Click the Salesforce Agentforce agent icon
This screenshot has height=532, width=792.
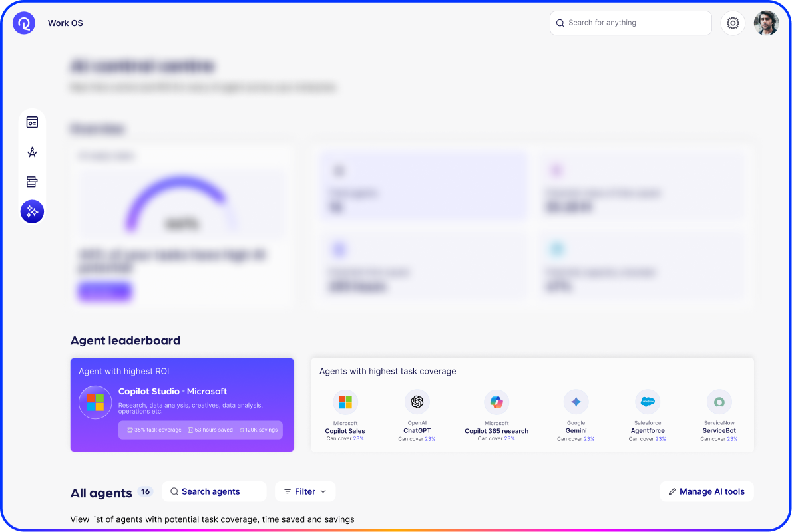tap(648, 402)
